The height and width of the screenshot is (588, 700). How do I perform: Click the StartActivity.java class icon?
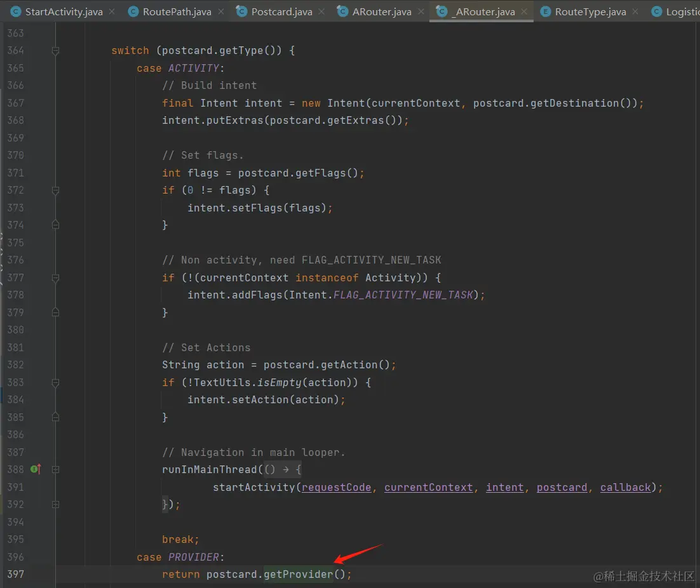(16, 11)
